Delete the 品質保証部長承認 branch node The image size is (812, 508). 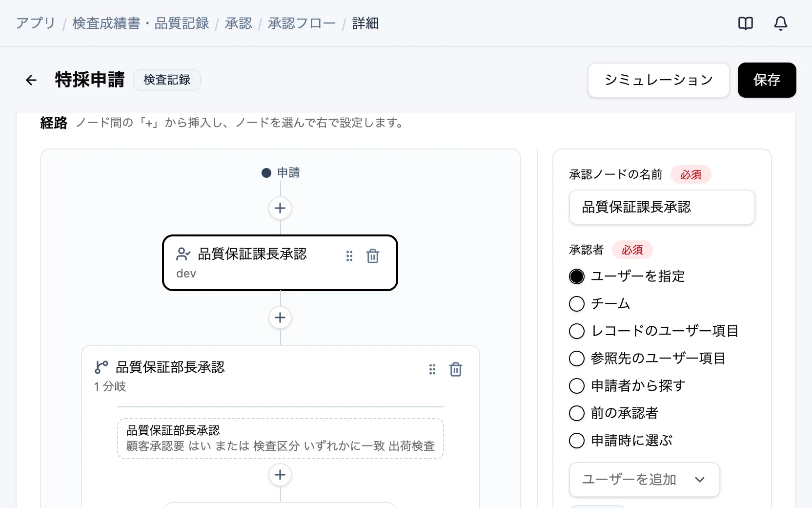456,369
